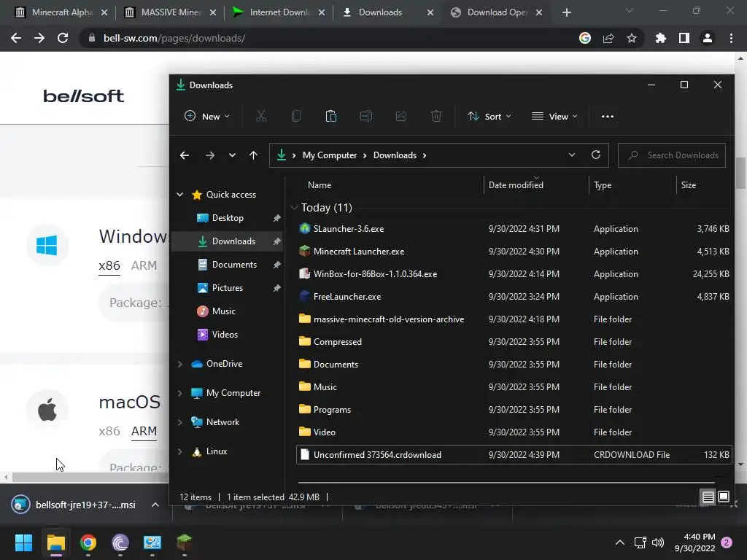Viewport: 747px width, 560px height.
Task: Expand the OneDrive tree node
Action: pos(179,364)
